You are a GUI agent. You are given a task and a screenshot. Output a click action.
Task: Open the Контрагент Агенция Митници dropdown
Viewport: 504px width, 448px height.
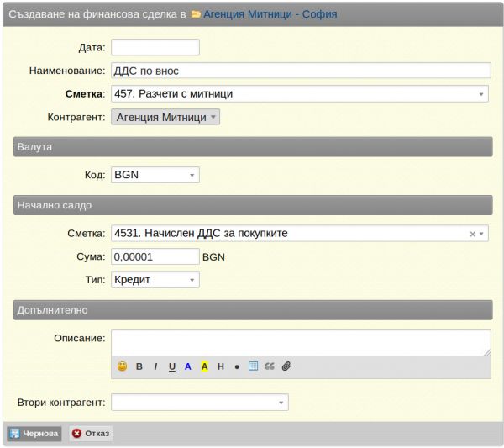(165, 117)
